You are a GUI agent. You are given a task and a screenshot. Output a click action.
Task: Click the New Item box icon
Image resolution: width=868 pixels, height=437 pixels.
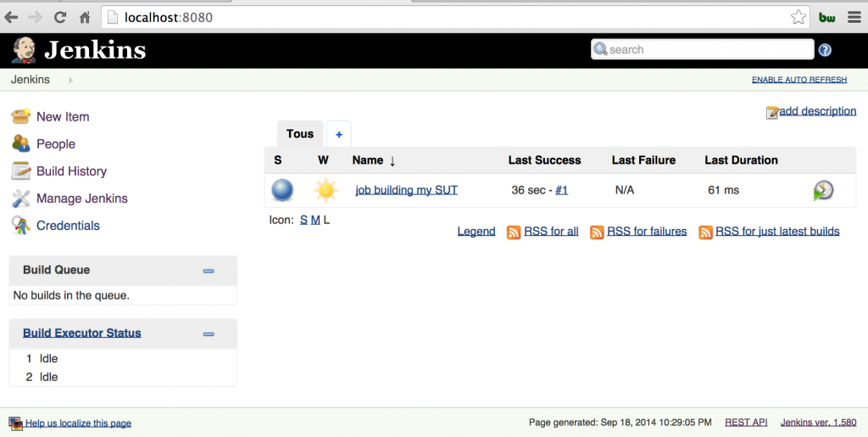pyautogui.click(x=21, y=116)
